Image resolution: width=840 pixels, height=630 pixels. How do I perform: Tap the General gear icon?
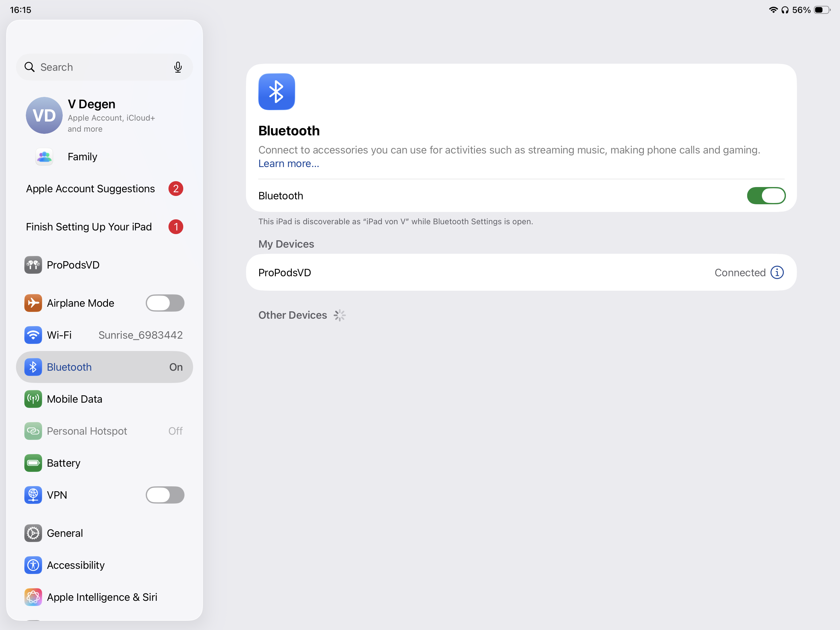[33, 533]
